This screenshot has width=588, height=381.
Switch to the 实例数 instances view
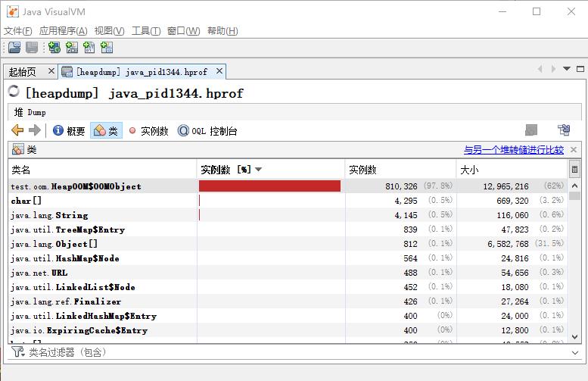[148, 130]
